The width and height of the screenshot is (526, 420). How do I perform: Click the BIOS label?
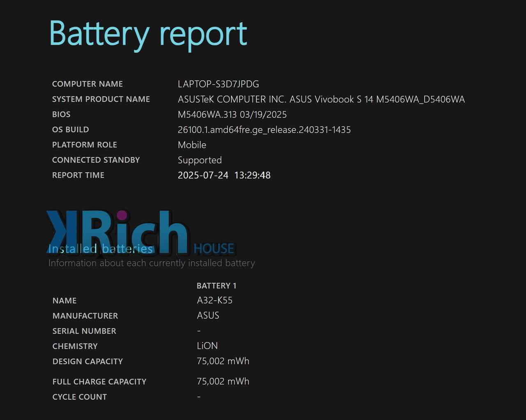(x=61, y=114)
